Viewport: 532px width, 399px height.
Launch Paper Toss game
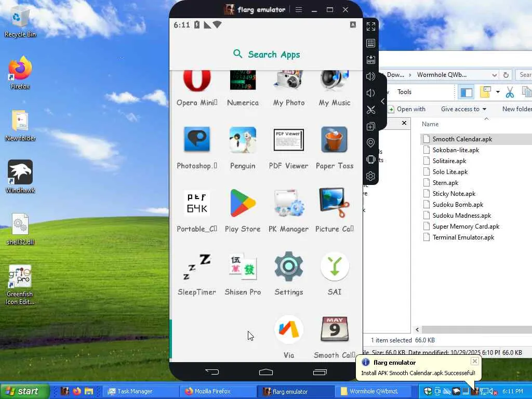coord(335,139)
